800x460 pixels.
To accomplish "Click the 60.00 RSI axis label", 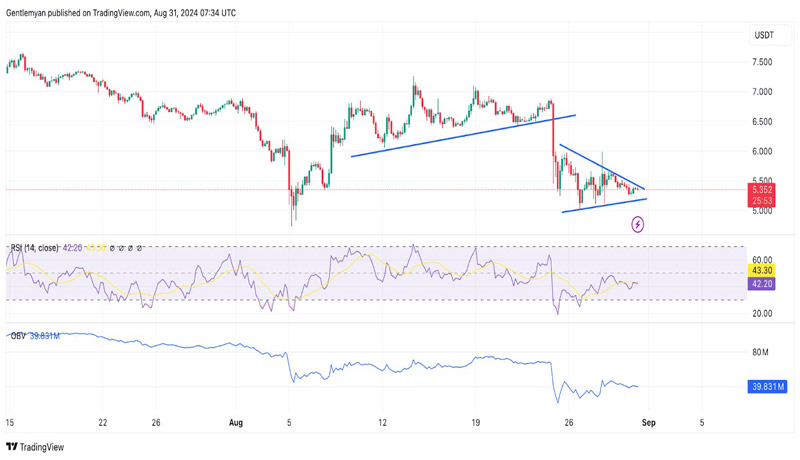I will 762,260.
